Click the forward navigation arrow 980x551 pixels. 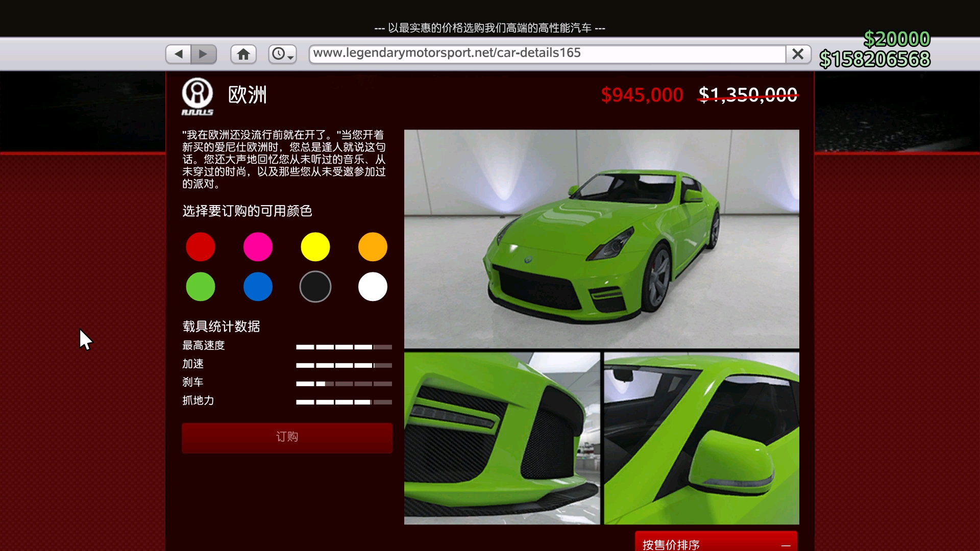tap(204, 54)
